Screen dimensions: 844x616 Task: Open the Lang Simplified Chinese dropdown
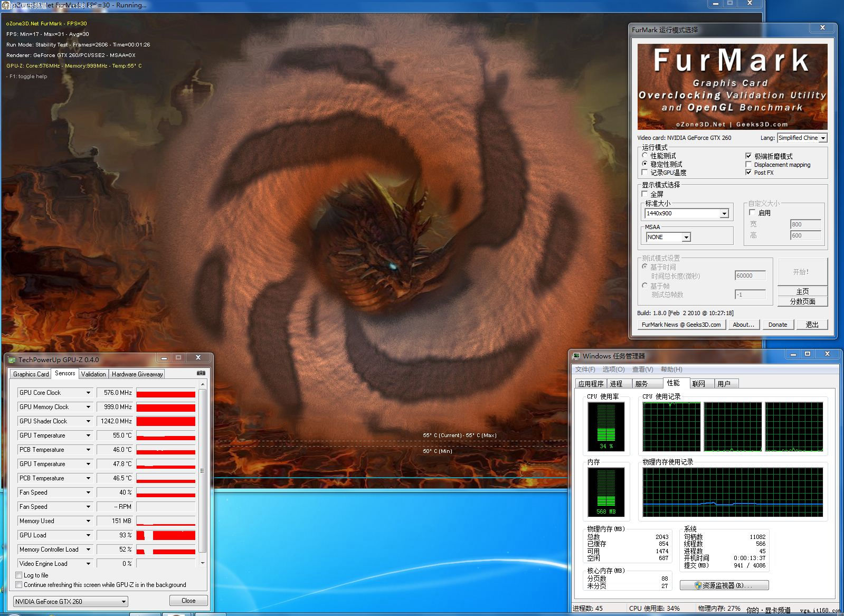pos(823,138)
